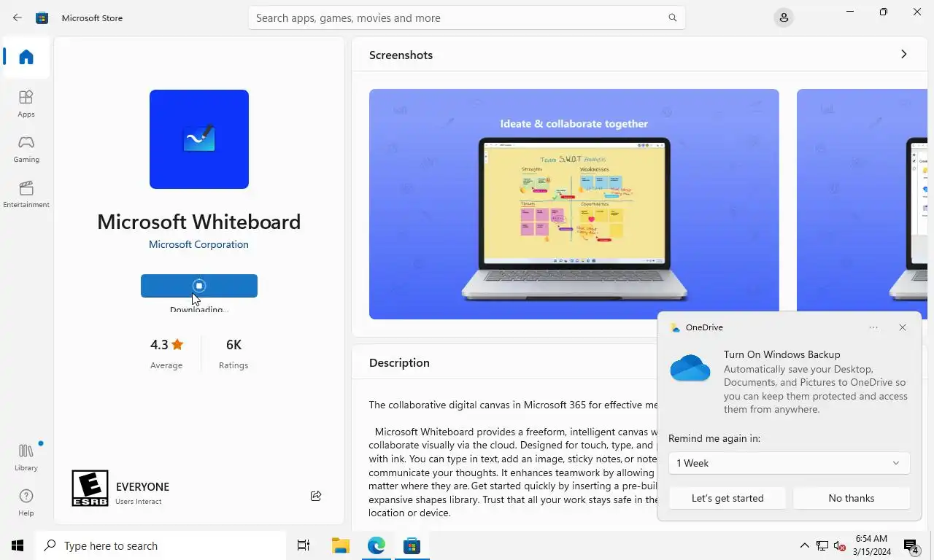The image size is (934, 560).
Task: Open the second partially visible screenshot
Action: click(x=862, y=204)
